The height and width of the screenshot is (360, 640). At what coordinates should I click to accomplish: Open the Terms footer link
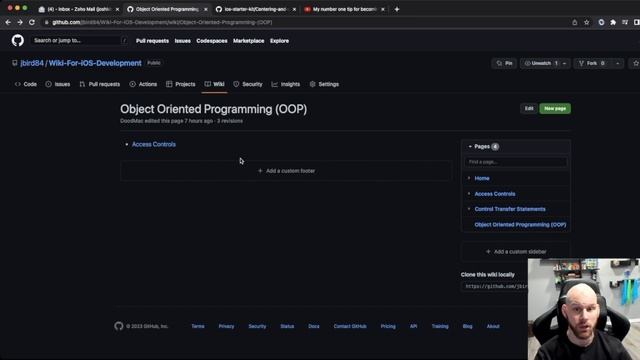click(x=198, y=327)
